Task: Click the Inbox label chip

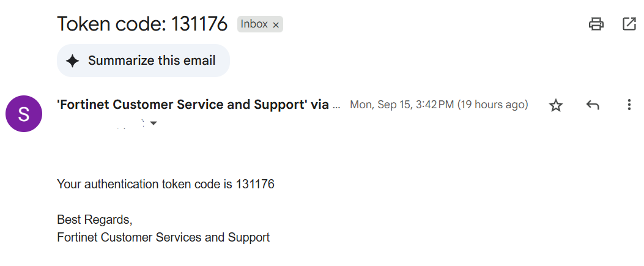Action: coord(254,24)
